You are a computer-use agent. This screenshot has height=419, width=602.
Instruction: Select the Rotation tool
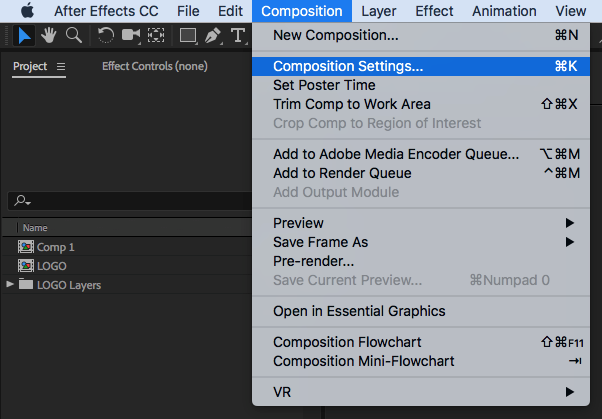click(106, 36)
